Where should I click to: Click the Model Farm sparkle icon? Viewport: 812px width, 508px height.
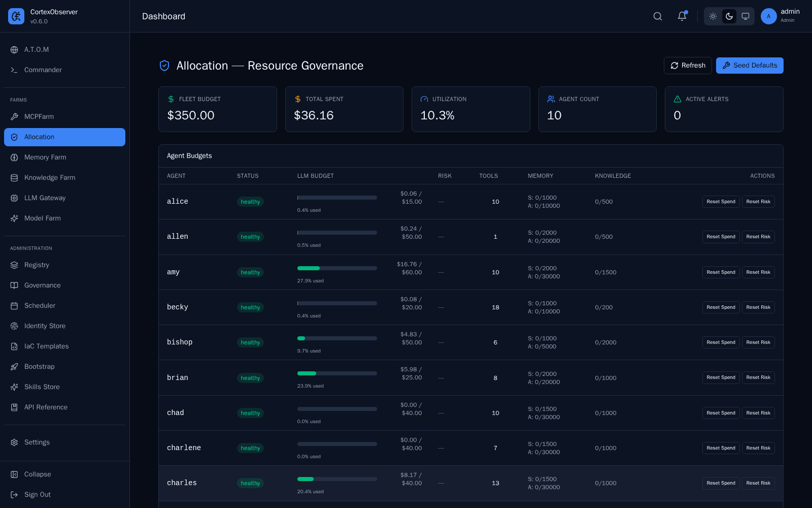[14, 218]
